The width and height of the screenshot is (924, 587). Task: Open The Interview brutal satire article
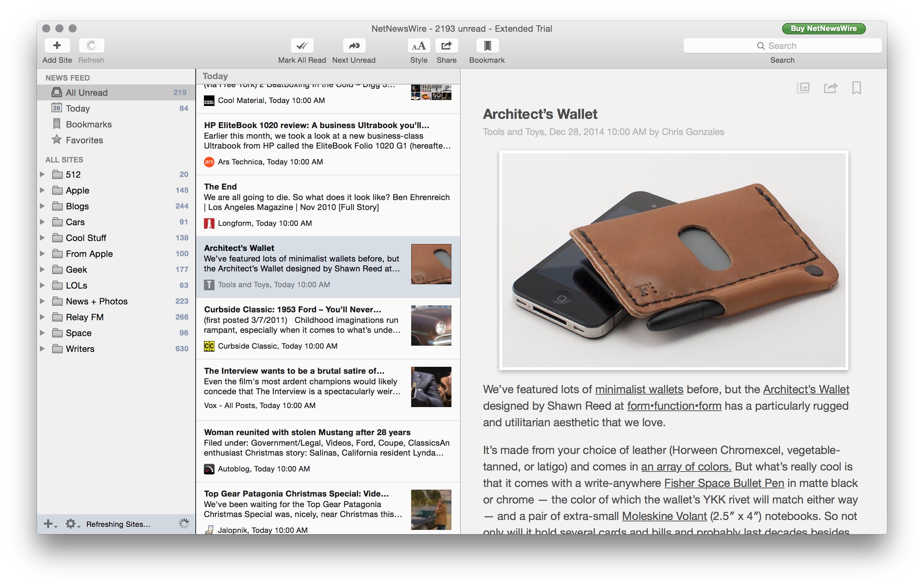click(x=328, y=390)
